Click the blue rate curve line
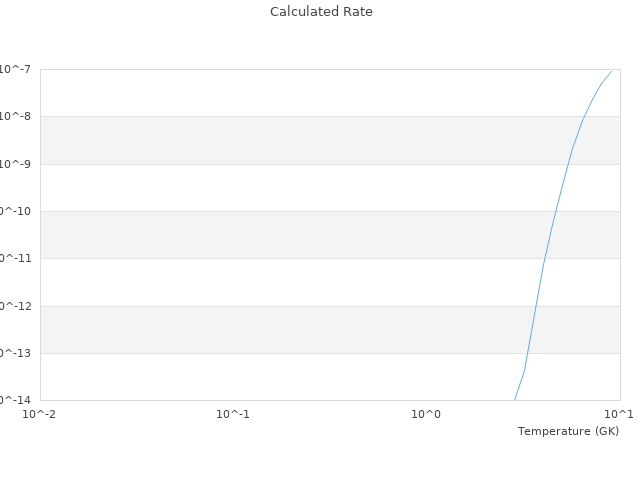 pyautogui.click(x=554, y=215)
